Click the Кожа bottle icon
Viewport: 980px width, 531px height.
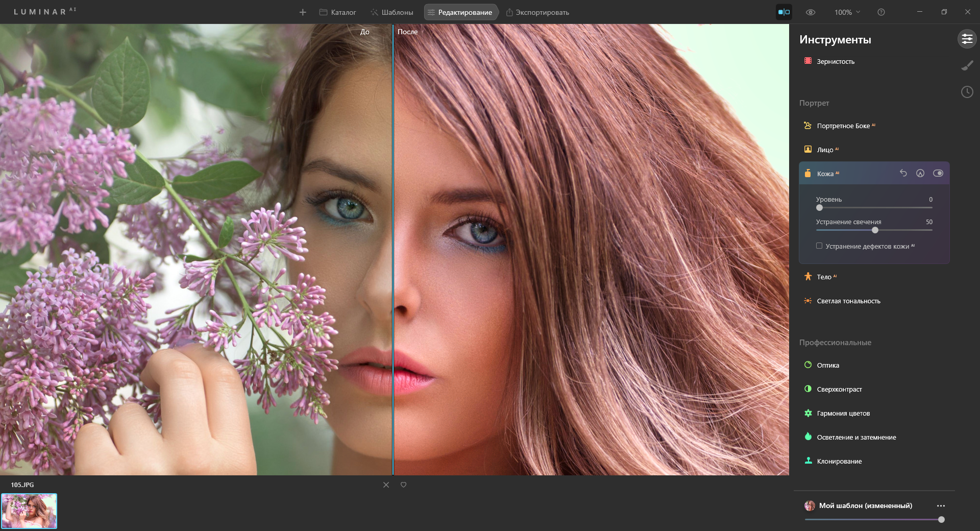tap(808, 173)
